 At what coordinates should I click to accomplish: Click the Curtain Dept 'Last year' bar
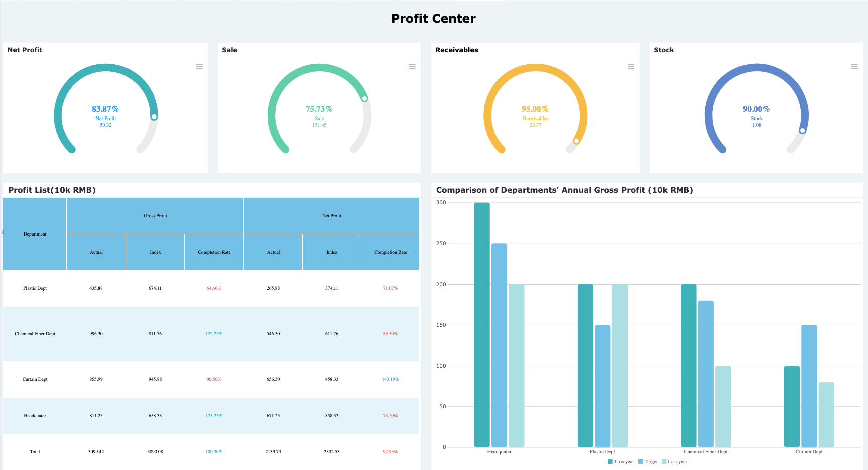(826, 415)
